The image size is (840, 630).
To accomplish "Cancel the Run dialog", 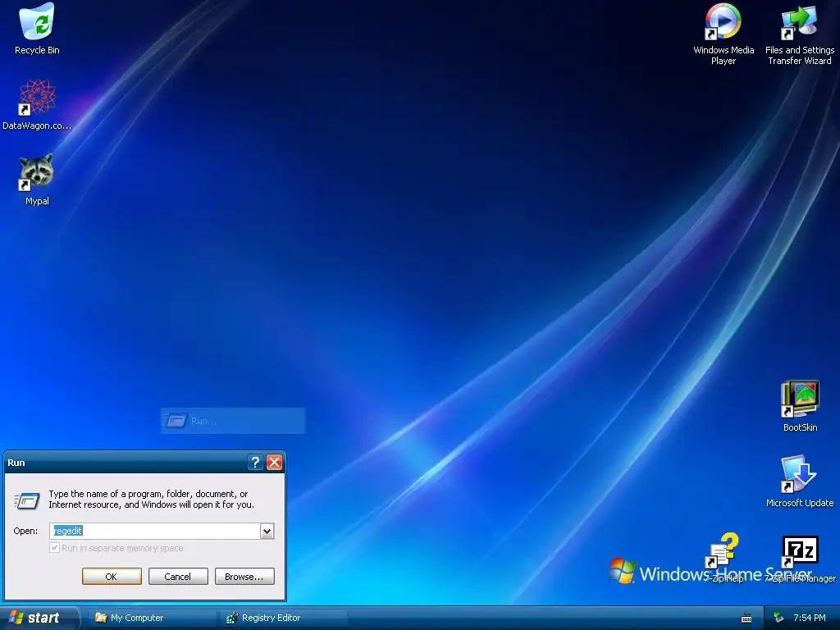I will coord(178,577).
